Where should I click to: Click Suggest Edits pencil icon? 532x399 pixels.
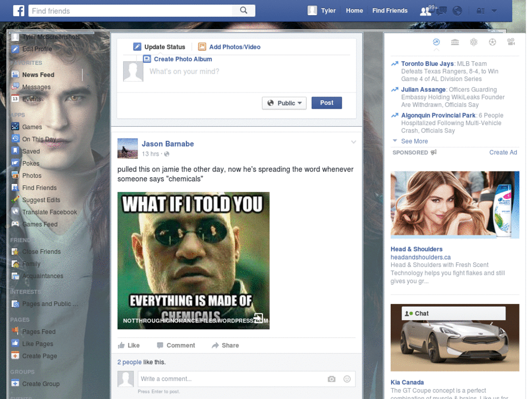coord(15,200)
